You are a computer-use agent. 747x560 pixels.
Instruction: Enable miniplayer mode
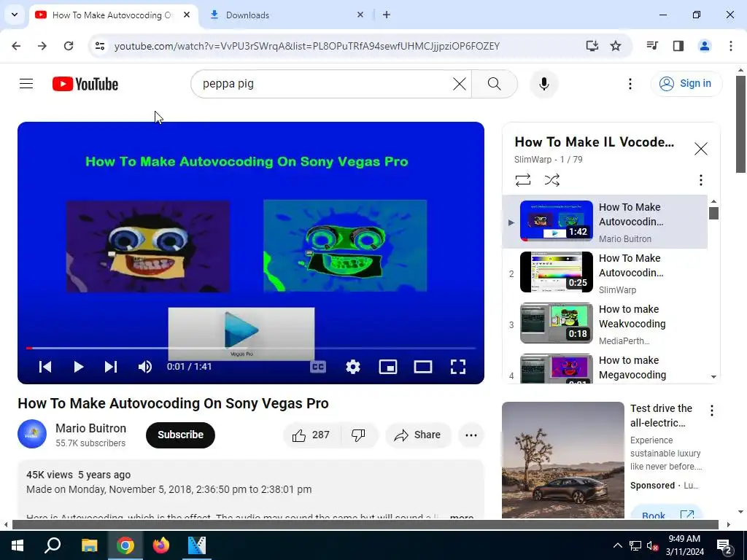[388, 367]
